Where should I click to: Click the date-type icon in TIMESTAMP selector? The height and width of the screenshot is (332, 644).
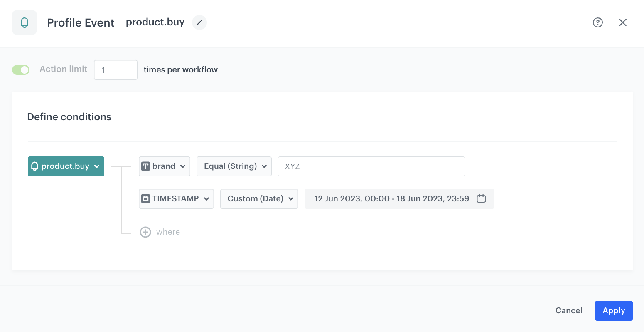pos(145,199)
